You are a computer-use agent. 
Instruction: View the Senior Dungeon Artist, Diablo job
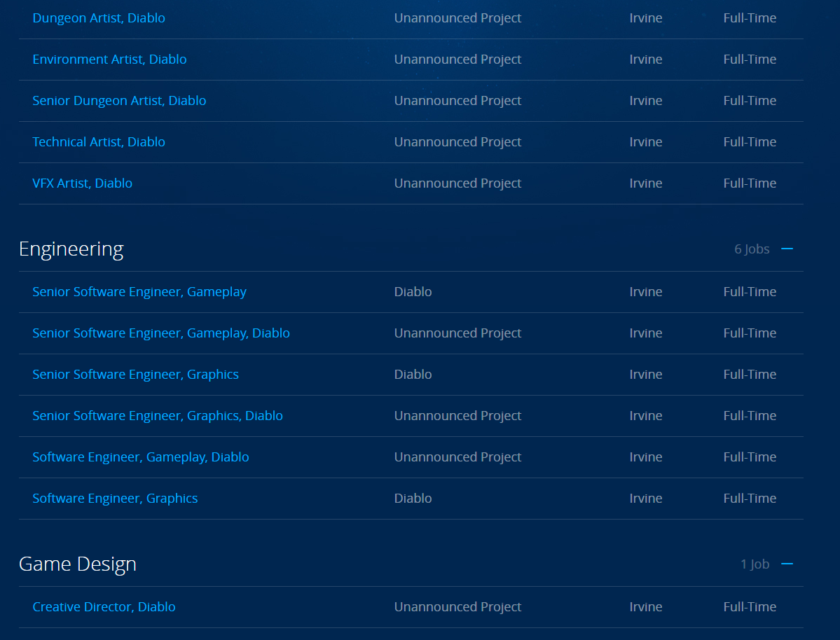coord(119,100)
